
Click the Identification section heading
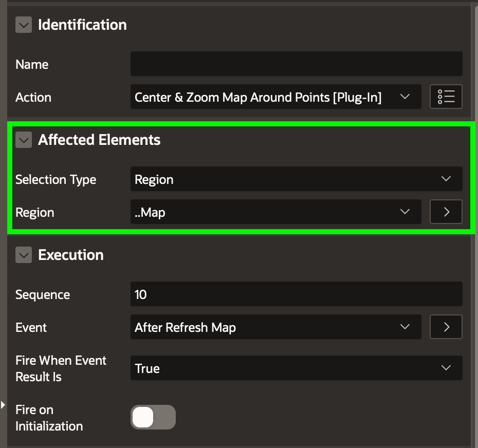[x=82, y=25]
